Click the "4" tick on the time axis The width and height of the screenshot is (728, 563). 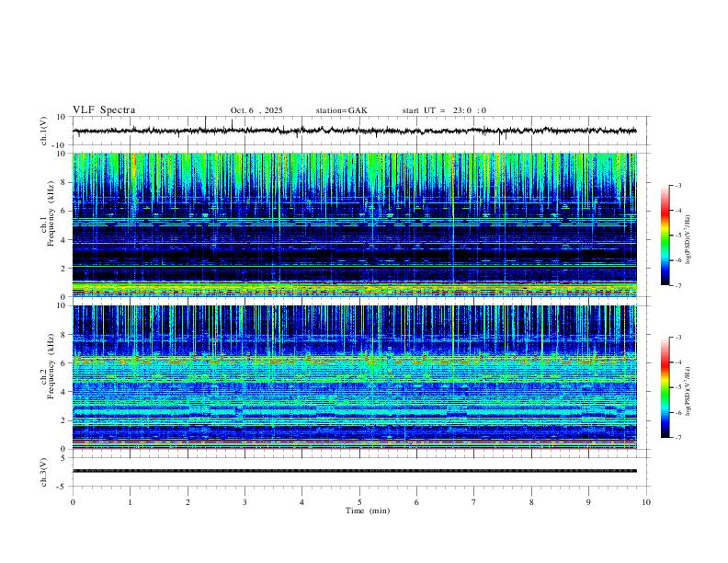(301, 502)
